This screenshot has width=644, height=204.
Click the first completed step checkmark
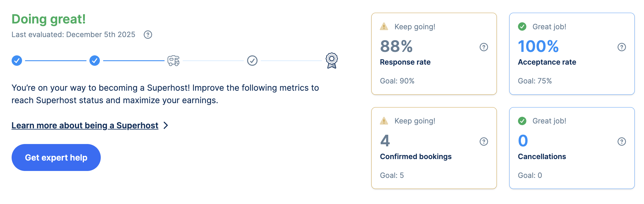(x=17, y=61)
